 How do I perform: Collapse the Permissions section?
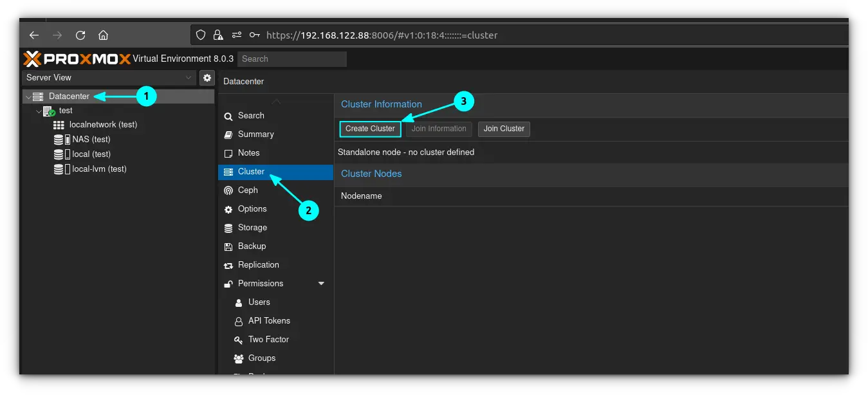(x=320, y=283)
